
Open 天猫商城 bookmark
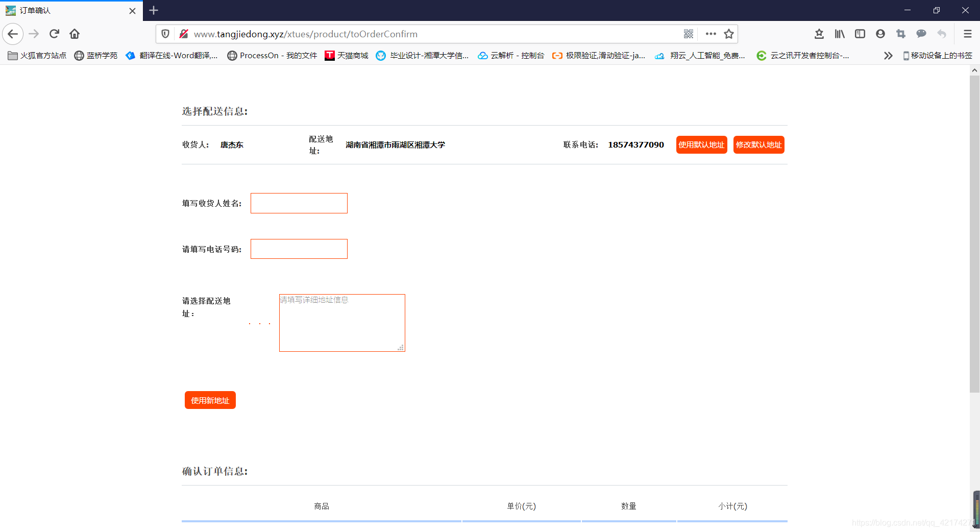point(347,56)
